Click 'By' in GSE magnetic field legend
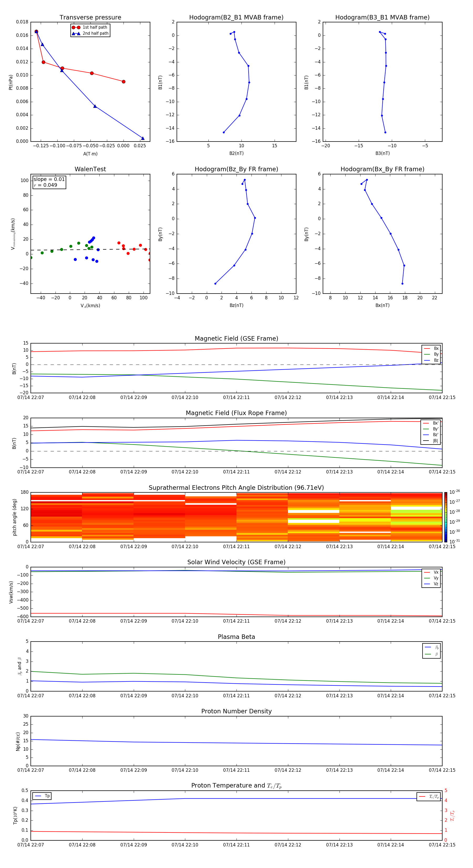Screen dimensions: 473x868 (x=436, y=355)
